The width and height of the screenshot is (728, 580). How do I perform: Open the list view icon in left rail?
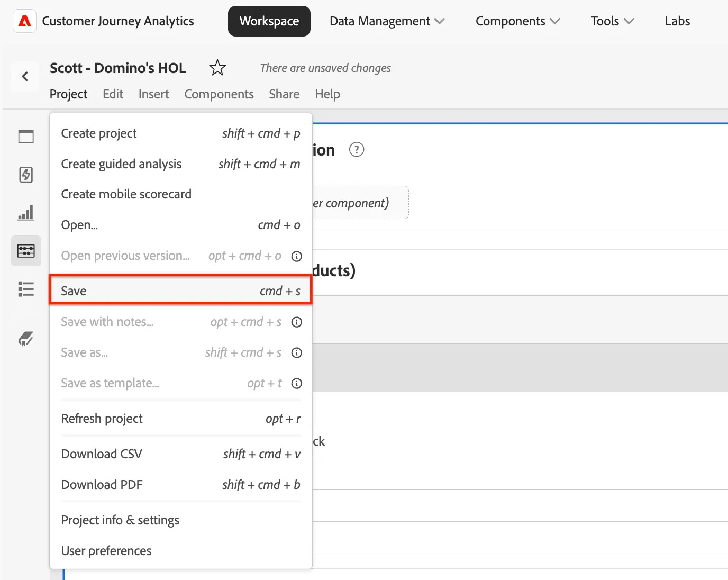[x=26, y=289]
